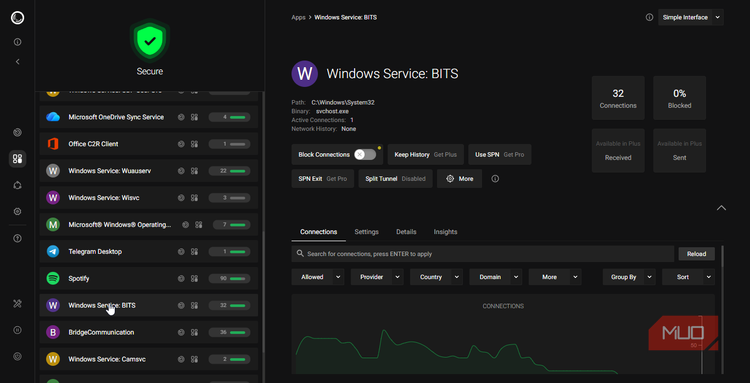Screen dimensions: 750x383
Task: Go to Apps in the breadcrumb
Action: (x=298, y=17)
